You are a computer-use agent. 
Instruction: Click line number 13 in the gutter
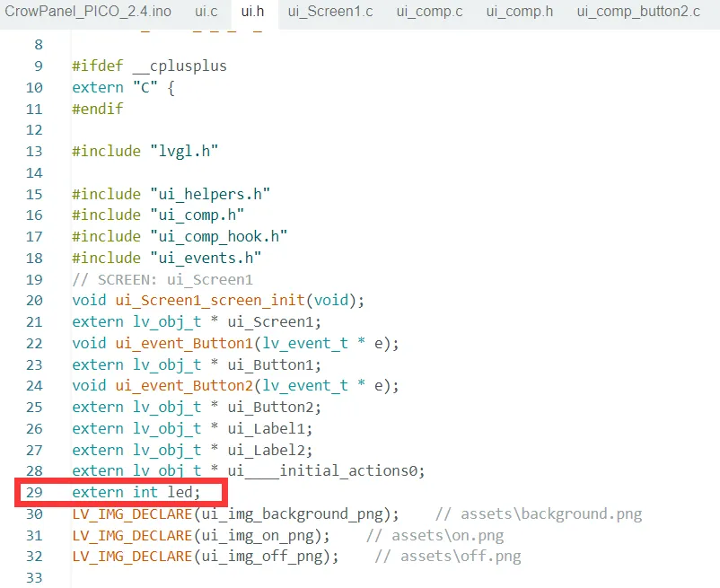(x=34, y=151)
